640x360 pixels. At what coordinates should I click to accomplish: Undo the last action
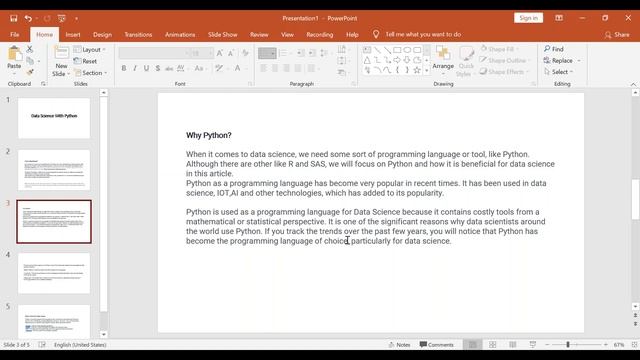tap(28, 18)
